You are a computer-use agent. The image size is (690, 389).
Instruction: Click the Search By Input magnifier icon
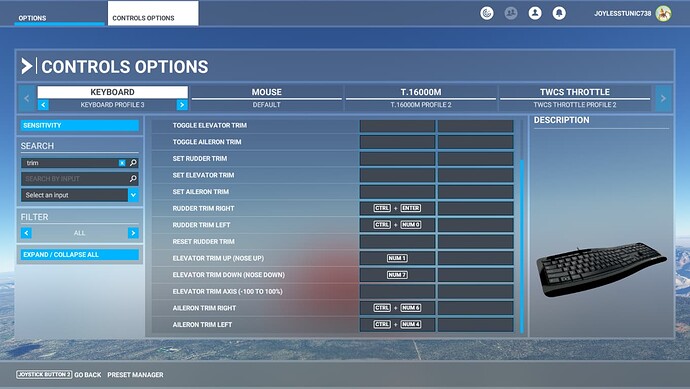click(x=133, y=179)
